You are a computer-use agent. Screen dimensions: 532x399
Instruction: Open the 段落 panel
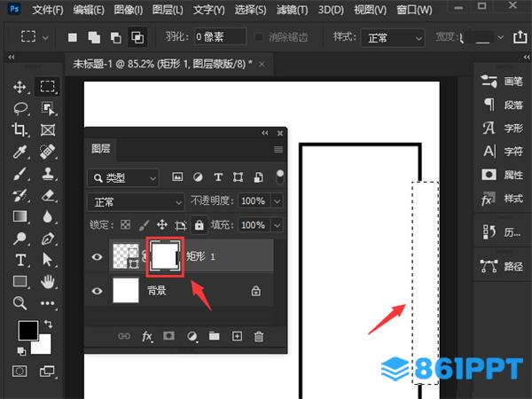tap(502, 105)
